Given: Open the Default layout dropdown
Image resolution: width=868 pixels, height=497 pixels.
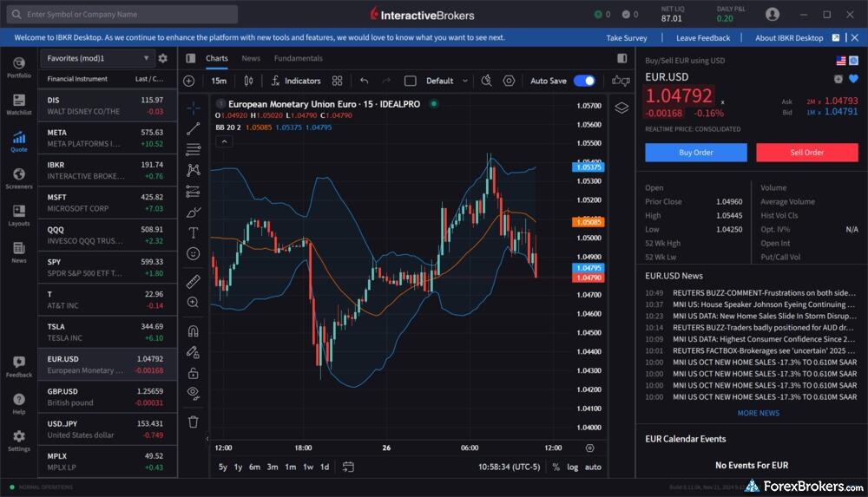Looking at the screenshot, I should pos(446,81).
